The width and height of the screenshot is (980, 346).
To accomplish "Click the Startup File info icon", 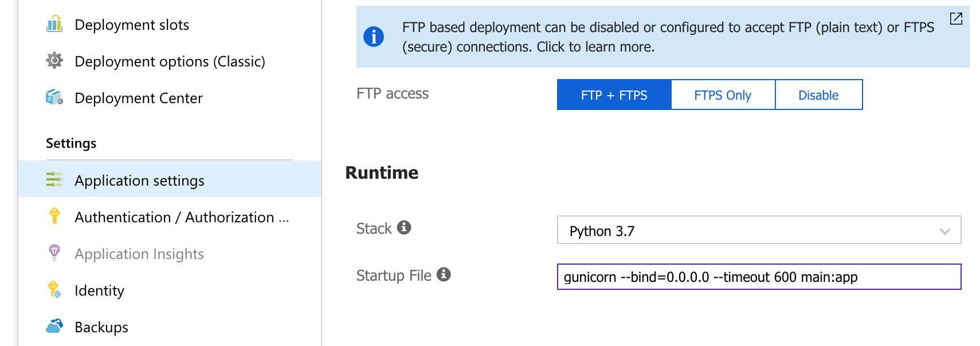I will 444,274.
